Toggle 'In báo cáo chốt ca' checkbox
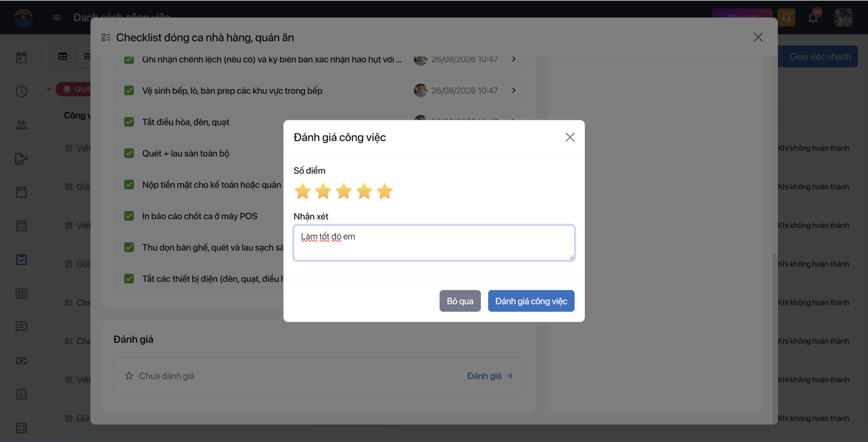This screenshot has width=868, height=442. tap(129, 216)
